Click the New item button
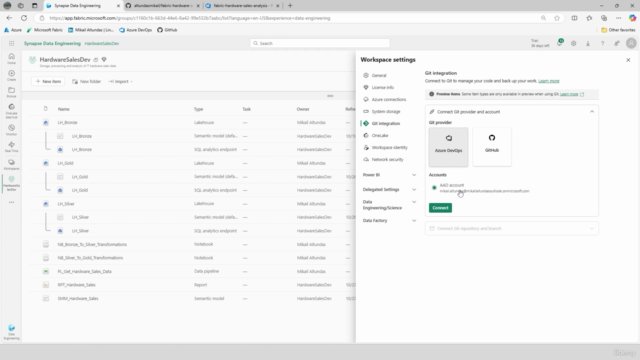 [x=48, y=82]
